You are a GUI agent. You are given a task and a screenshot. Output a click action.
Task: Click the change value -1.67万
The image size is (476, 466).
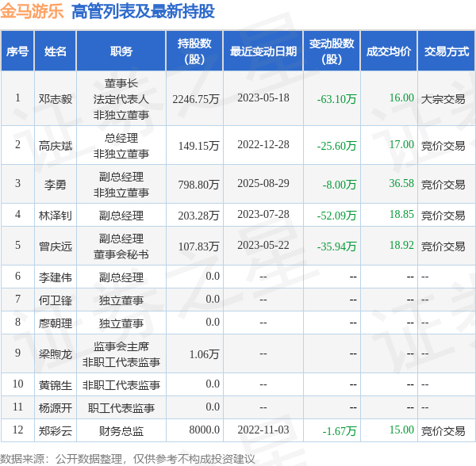(340, 431)
